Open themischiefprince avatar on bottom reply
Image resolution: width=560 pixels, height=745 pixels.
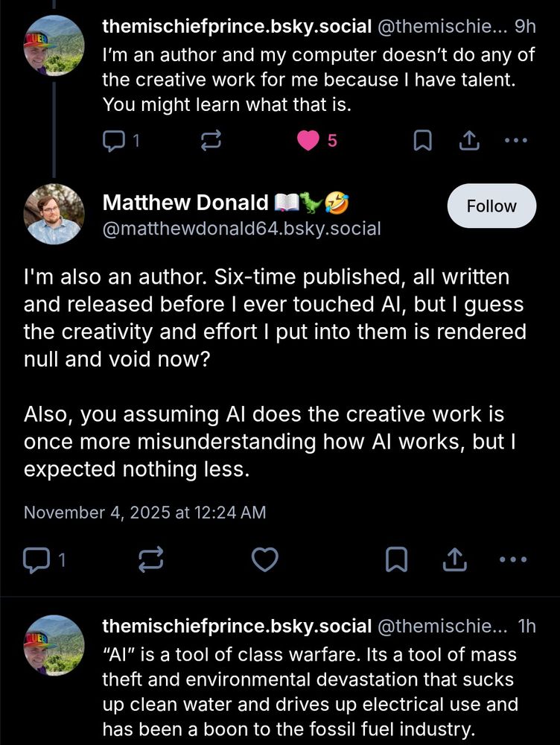[x=54, y=645]
